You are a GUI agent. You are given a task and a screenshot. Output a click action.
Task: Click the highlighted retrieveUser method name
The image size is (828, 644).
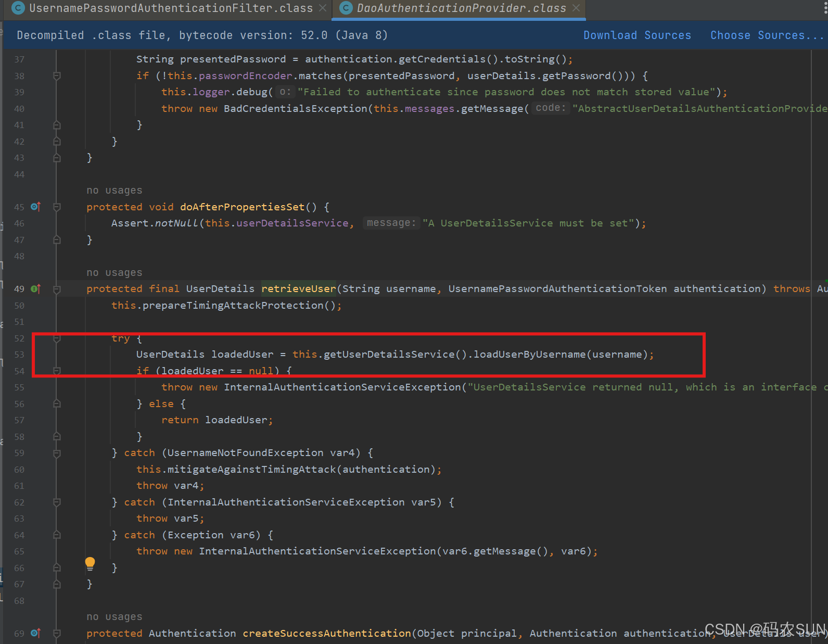click(299, 289)
